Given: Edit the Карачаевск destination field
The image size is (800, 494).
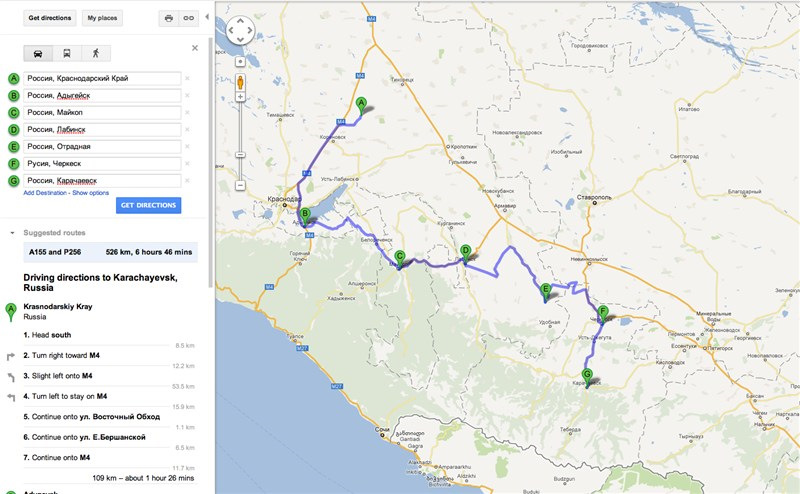Looking at the screenshot, I should pos(102,181).
